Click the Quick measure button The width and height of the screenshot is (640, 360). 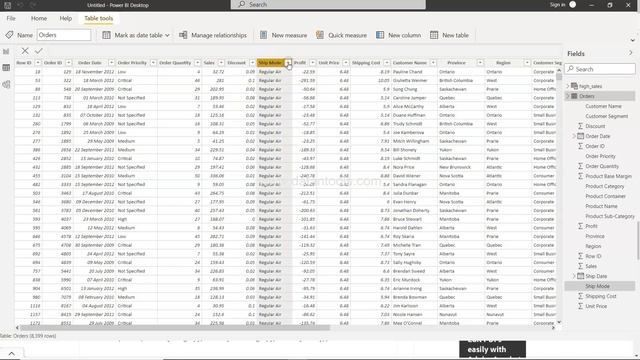342,35
